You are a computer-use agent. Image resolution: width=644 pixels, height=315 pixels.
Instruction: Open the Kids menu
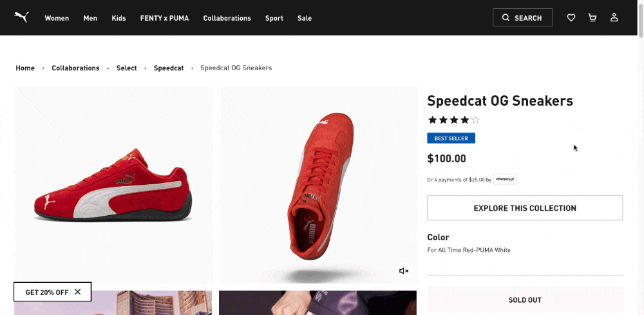118,18
